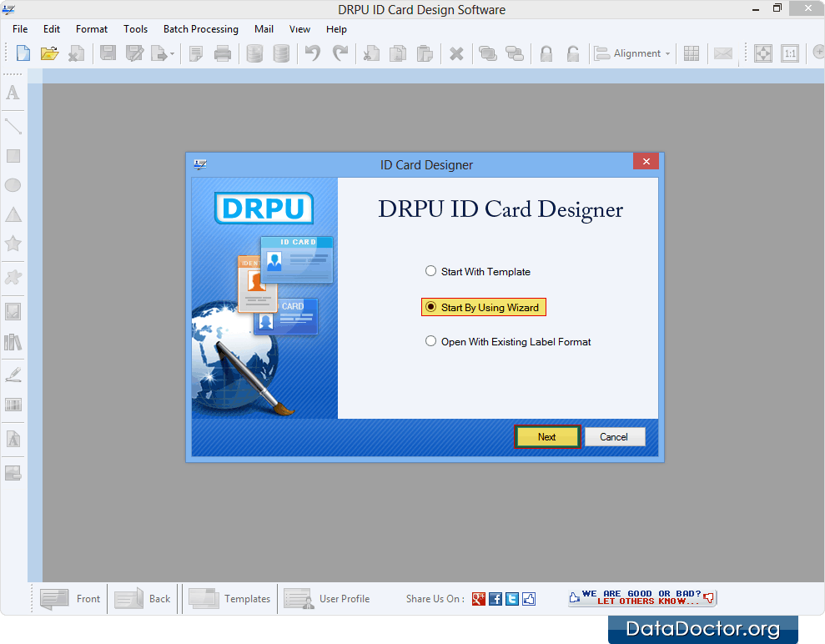Select the Watermark text tool in sidebar
Viewport: 825px width, 644px height.
(13, 439)
